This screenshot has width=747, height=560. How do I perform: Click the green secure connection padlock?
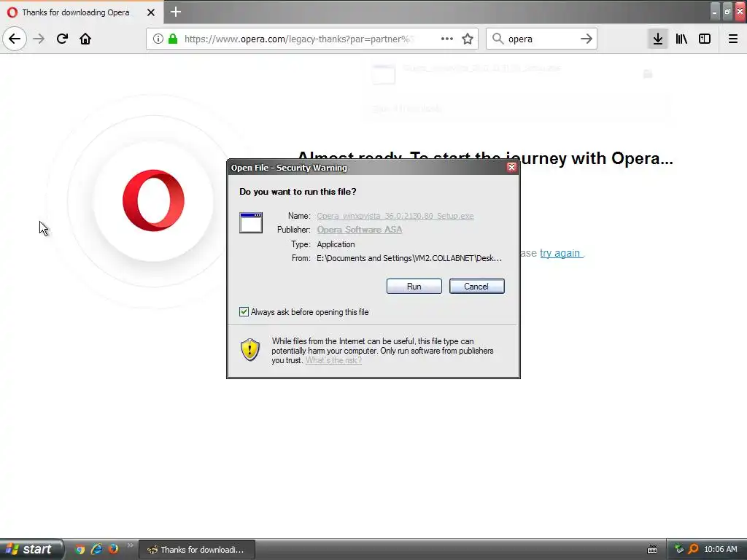pyautogui.click(x=173, y=39)
